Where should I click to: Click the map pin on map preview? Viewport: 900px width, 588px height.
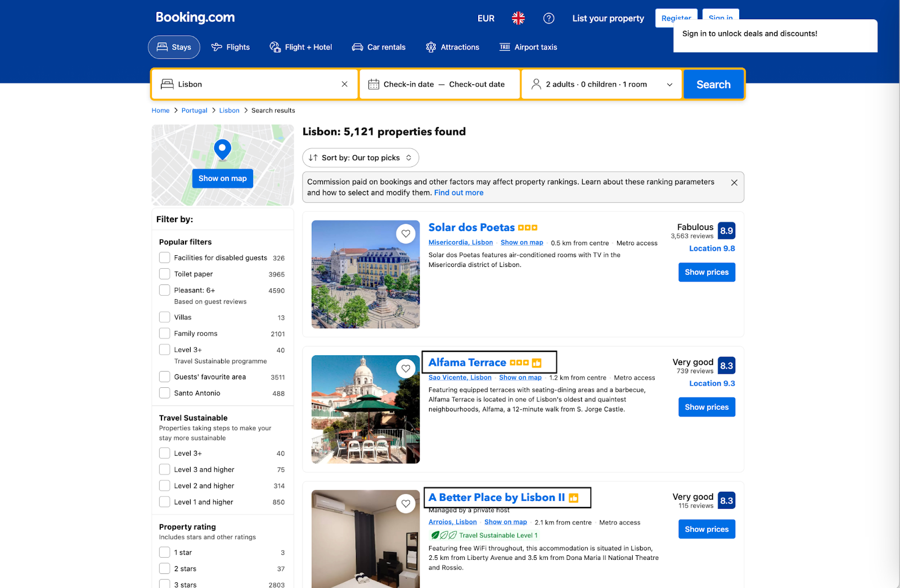(x=223, y=150)
